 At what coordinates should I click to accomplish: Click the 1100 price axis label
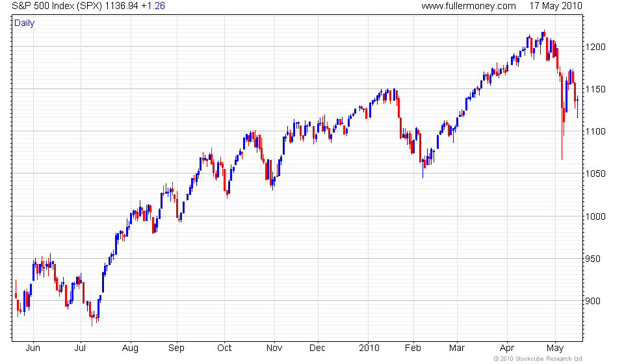tap(595, 131)
